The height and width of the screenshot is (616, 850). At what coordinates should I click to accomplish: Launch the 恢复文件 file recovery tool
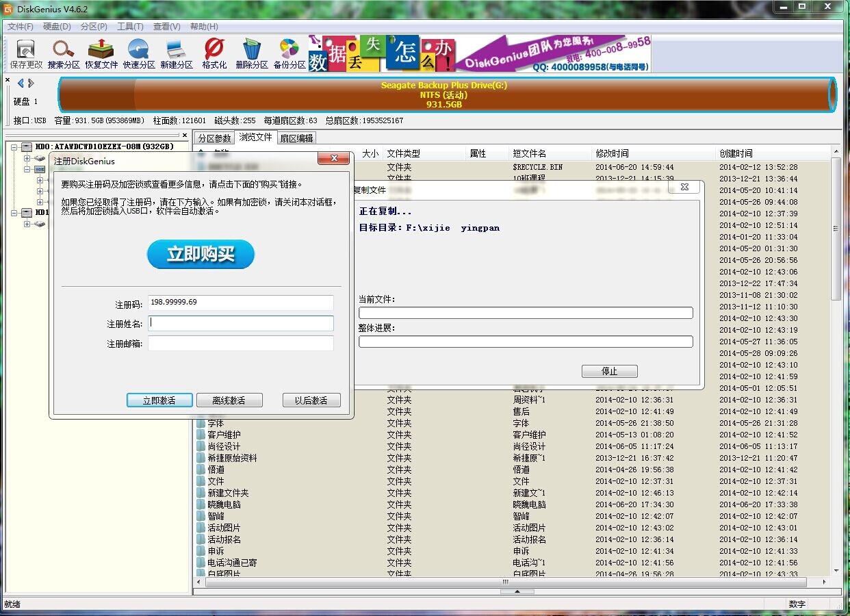[x=101, y=53]
